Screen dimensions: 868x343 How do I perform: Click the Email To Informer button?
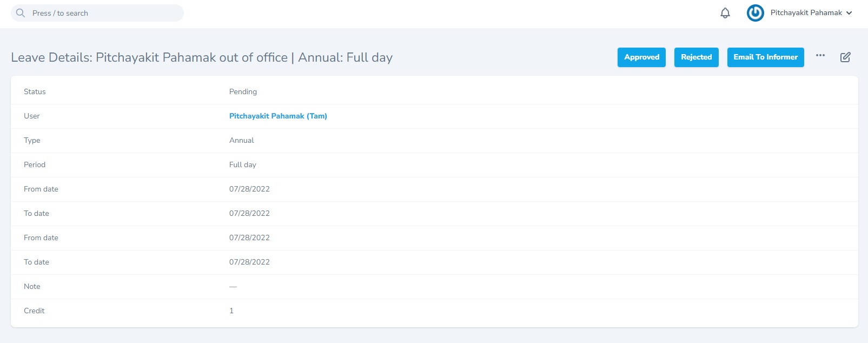pyautogui.click(x=765, y=57)
